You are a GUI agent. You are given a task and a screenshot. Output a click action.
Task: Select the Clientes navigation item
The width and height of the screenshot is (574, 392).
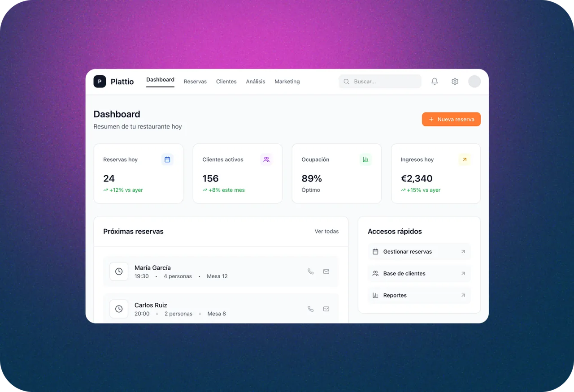click(226, 82)
